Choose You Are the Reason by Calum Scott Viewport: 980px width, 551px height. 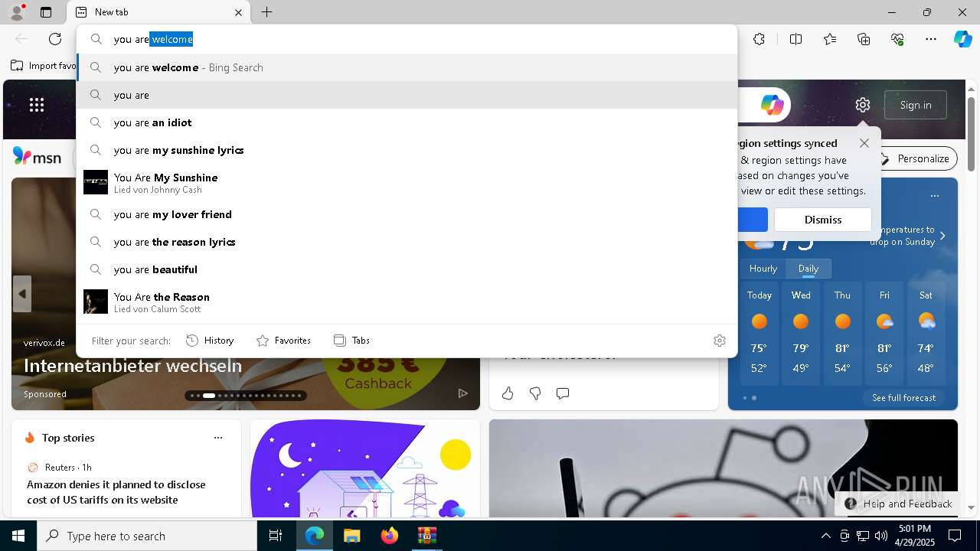click(407, 302)
